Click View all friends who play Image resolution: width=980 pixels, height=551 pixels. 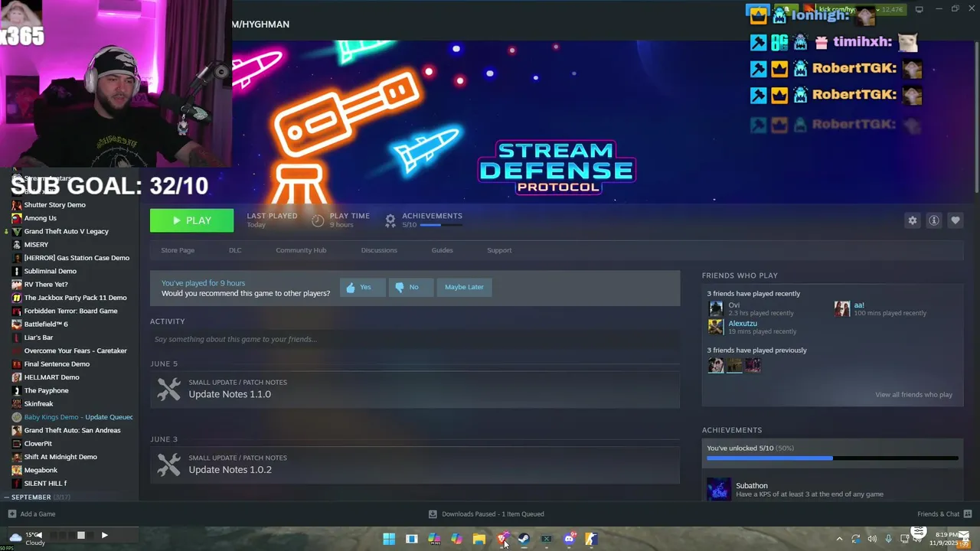tap(913, 395)
